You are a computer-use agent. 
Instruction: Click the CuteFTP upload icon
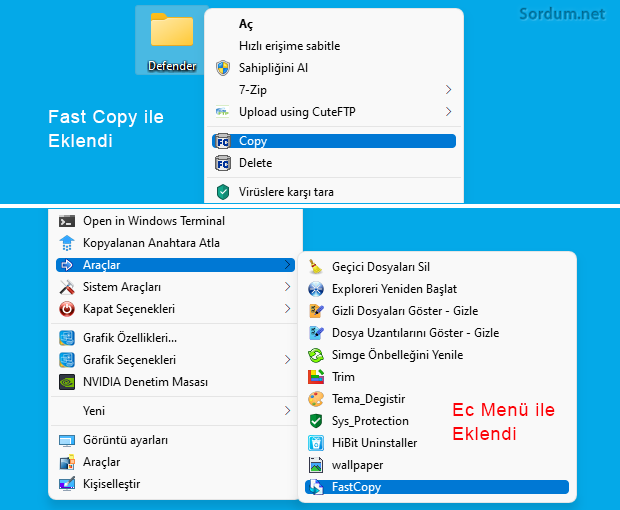[222, 112]
